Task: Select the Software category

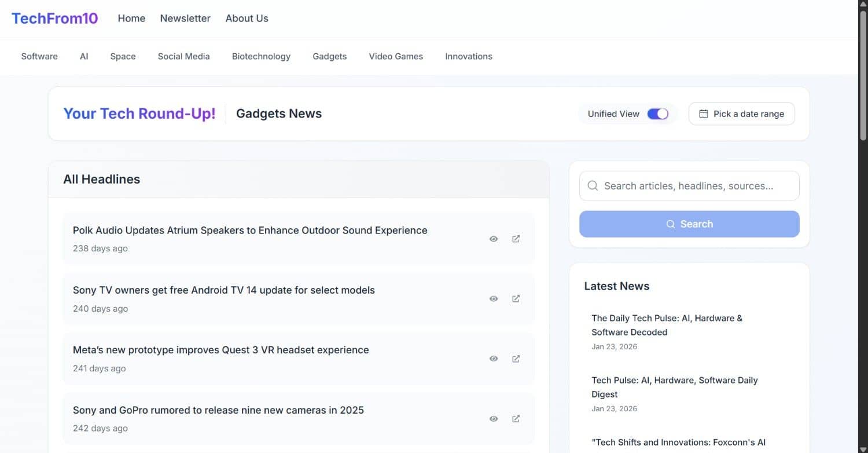Action: coord(39,56)
